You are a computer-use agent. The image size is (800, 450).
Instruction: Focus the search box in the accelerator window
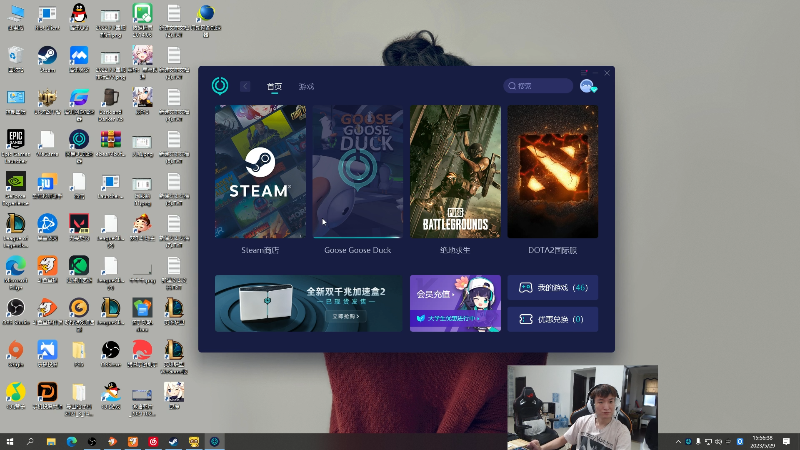pos(538,86)
